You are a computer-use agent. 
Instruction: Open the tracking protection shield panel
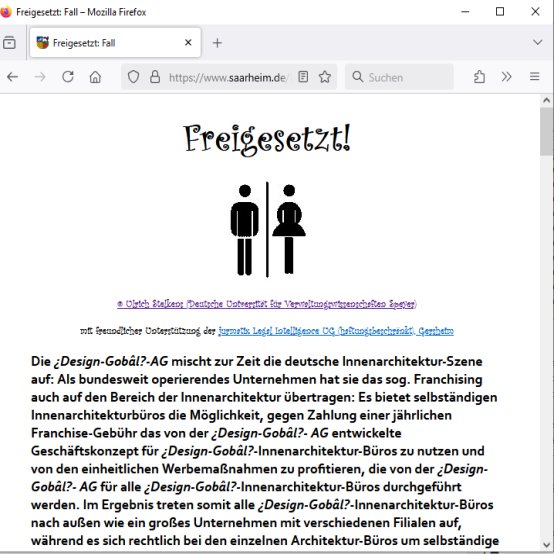point(133,77)
